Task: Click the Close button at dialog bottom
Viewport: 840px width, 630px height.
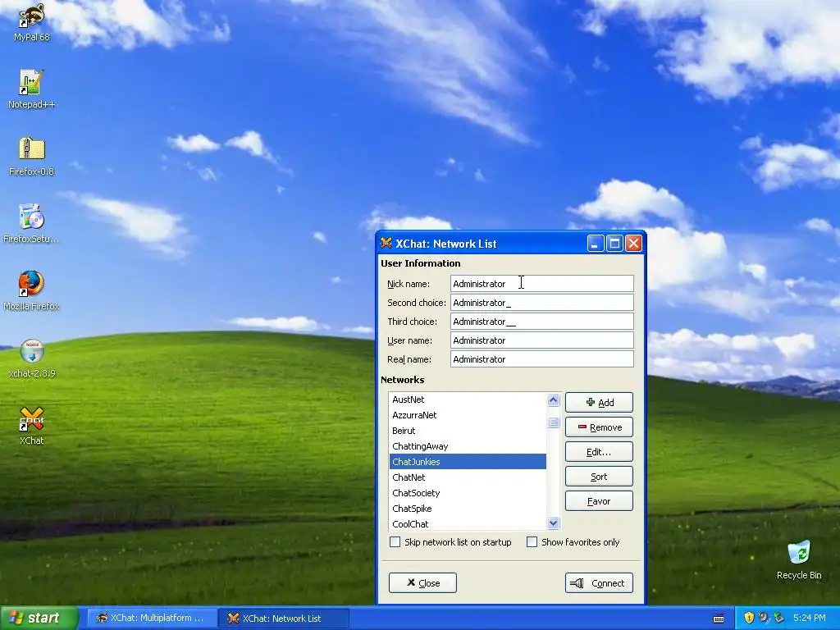Action: [422, 583]
